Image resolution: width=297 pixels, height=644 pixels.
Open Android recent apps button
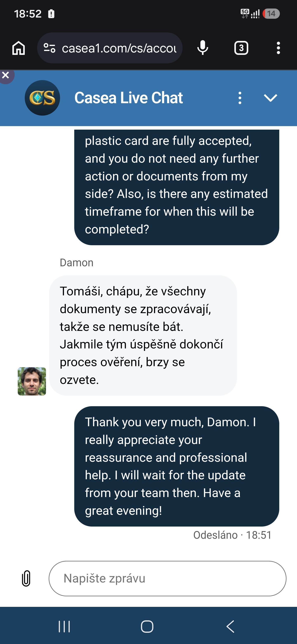(x=64, y=626)
